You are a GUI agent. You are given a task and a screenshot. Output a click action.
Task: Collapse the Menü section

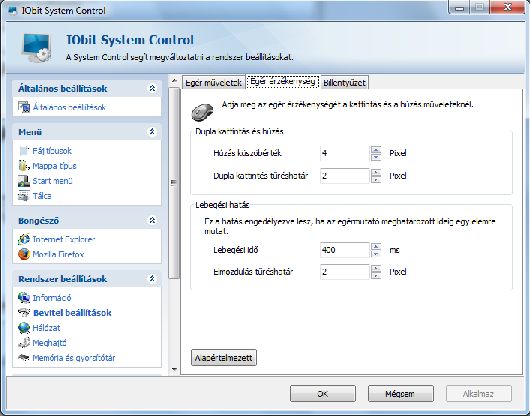click(x=152, y=131)
